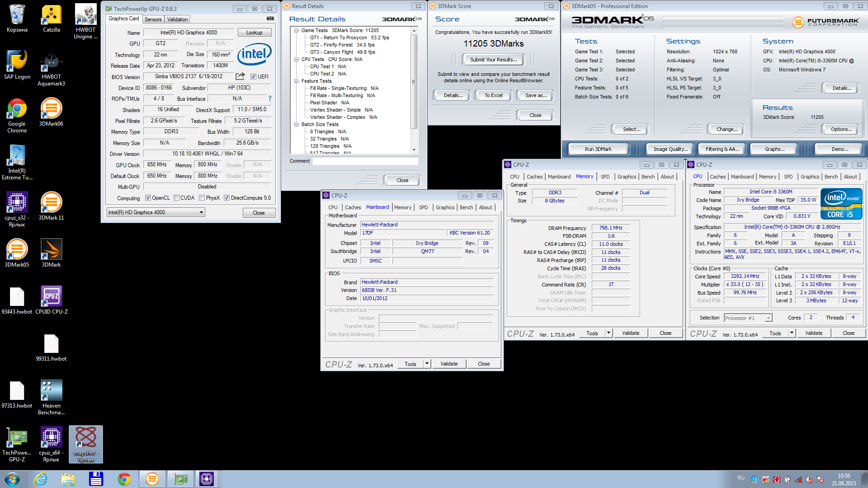Open the CPU-Z taskbar button
This screenshot has height=488, width=868.
coord(207,479)
